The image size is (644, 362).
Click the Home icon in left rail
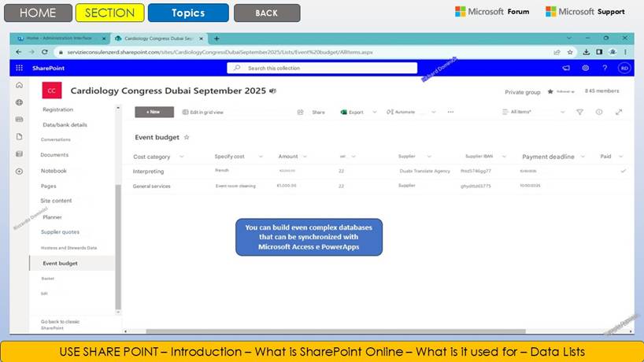tap(20, 85)
